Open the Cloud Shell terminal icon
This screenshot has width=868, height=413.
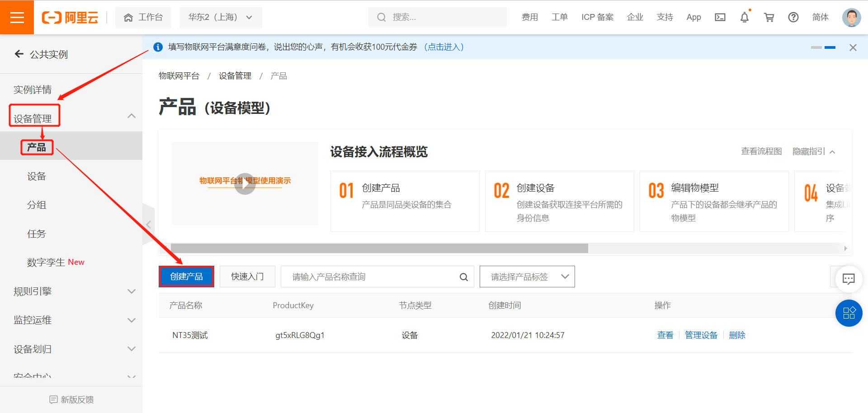click(720, 17)
